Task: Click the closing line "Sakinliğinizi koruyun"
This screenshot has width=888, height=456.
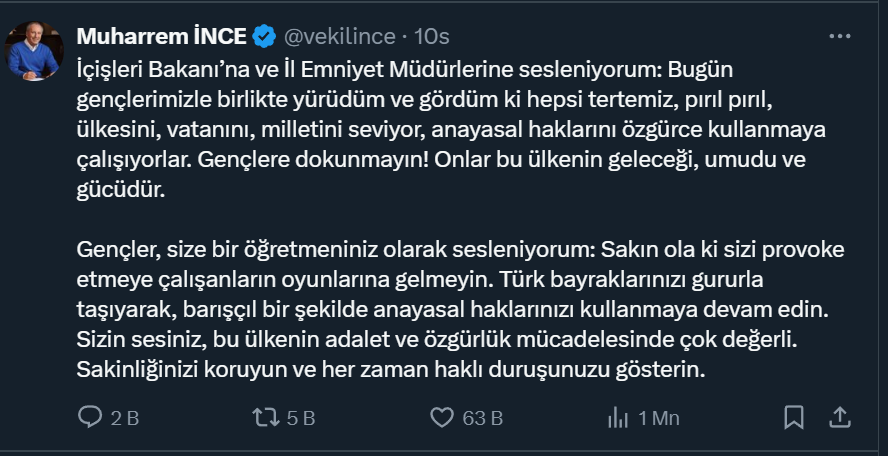Action: click(390, 369)
